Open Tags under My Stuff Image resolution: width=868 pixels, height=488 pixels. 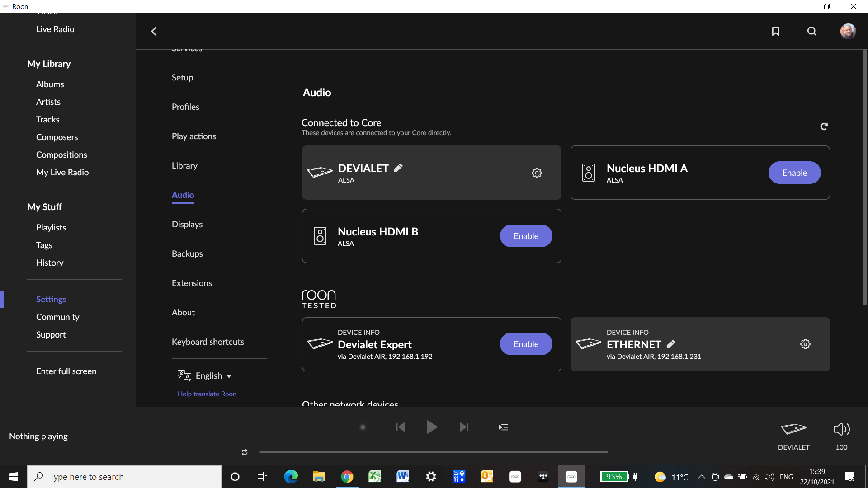tap(44, 245)
